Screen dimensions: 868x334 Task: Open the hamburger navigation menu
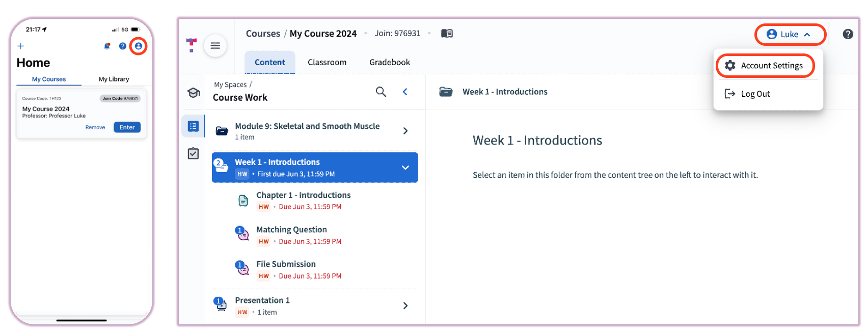tap(215, 45)
